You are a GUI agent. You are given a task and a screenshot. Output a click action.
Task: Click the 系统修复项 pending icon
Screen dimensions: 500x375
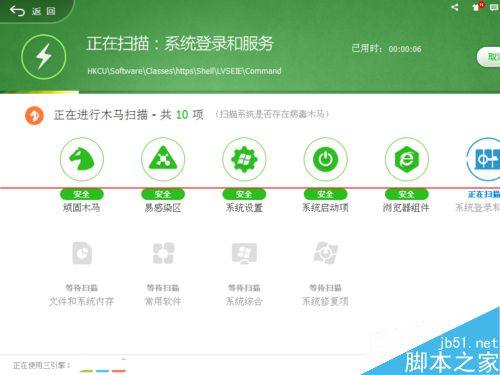pos(325,253)
